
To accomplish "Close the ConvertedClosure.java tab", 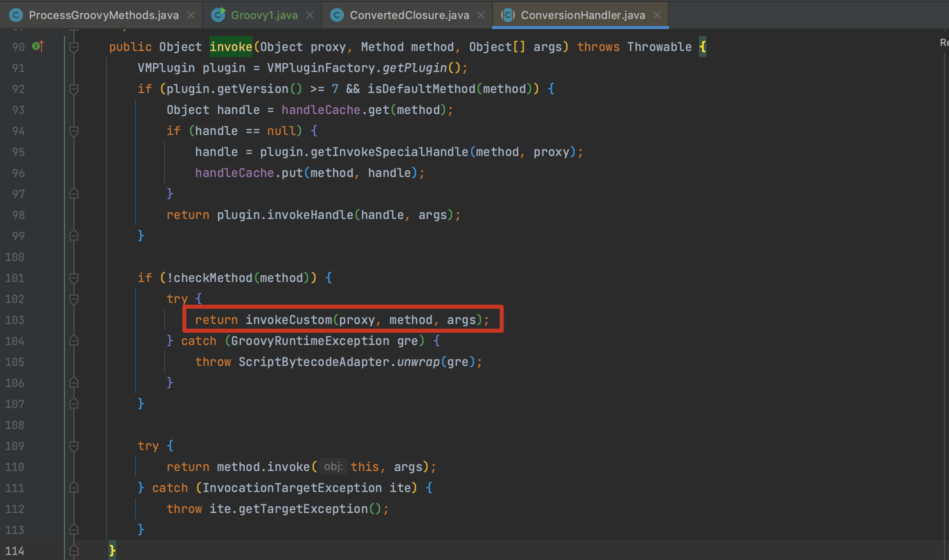I will pyautogui.click(x=481, y=15).
